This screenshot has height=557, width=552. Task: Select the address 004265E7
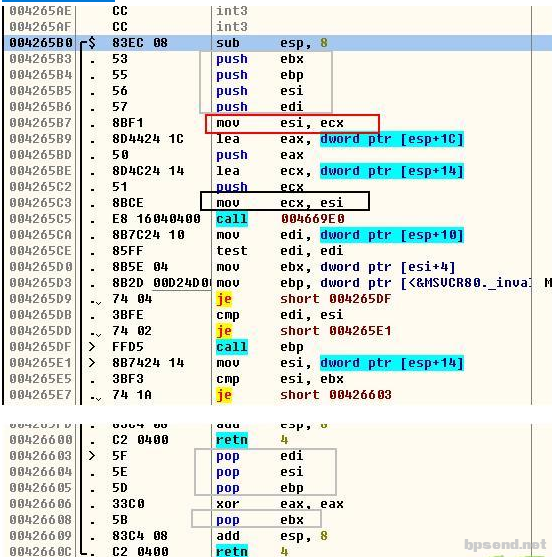pos(41,395)
